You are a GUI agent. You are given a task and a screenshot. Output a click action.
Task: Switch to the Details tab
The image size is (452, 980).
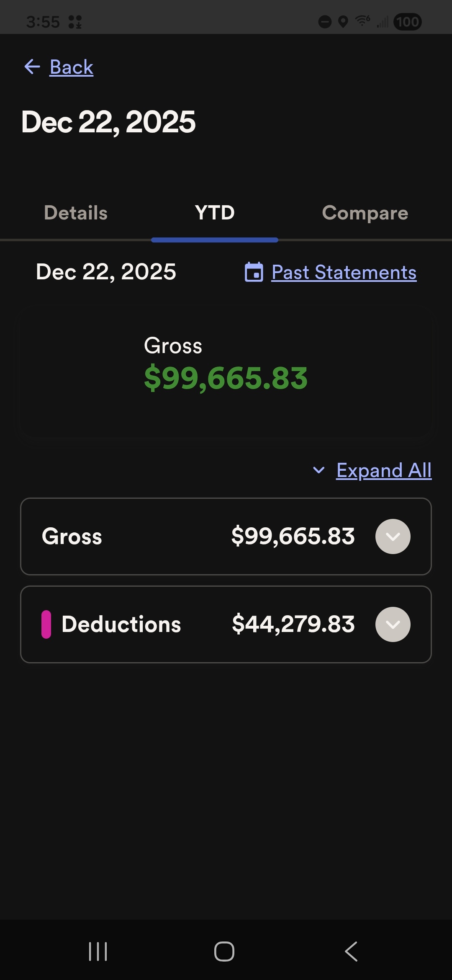[x=76, y=213]
